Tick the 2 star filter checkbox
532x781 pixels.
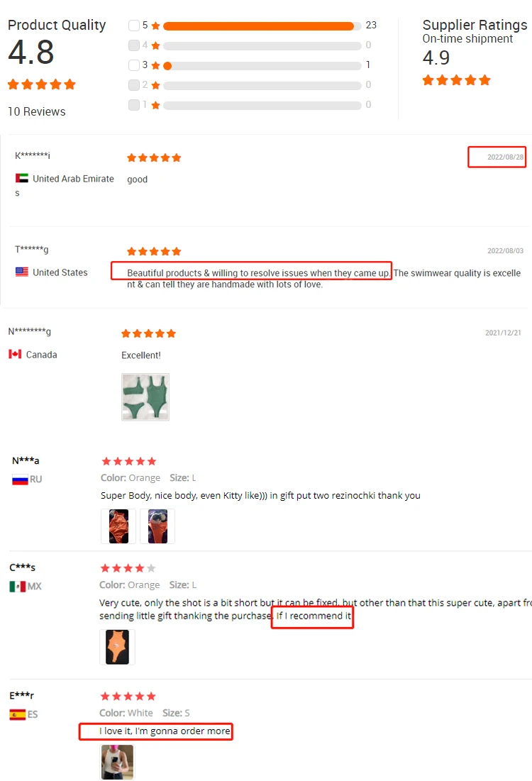133,85
